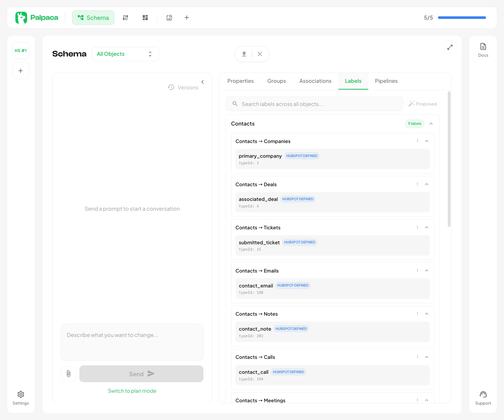Collapse the Contacts → Deals group
Image resolution: width=504 pixels, height=420 pixels.
(426, 184)
